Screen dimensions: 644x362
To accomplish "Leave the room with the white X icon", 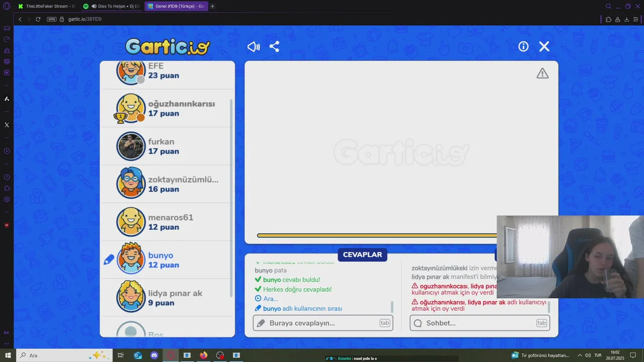I will (544, 46).
